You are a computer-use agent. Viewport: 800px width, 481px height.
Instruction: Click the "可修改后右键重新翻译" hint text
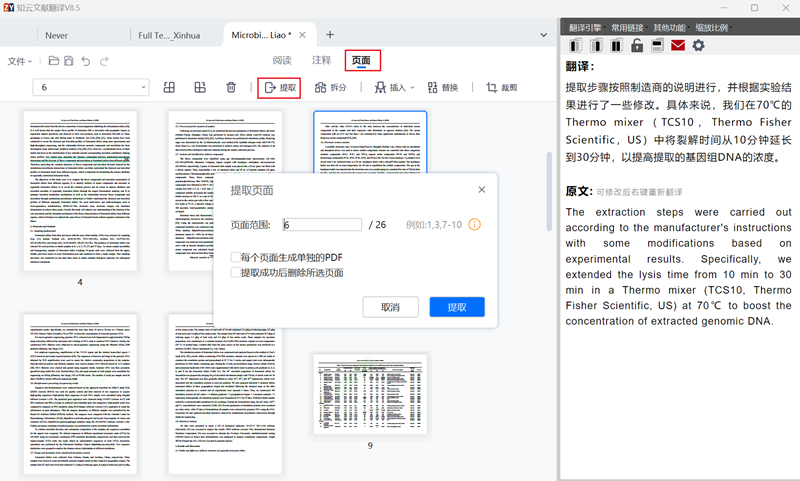point(639,192)
